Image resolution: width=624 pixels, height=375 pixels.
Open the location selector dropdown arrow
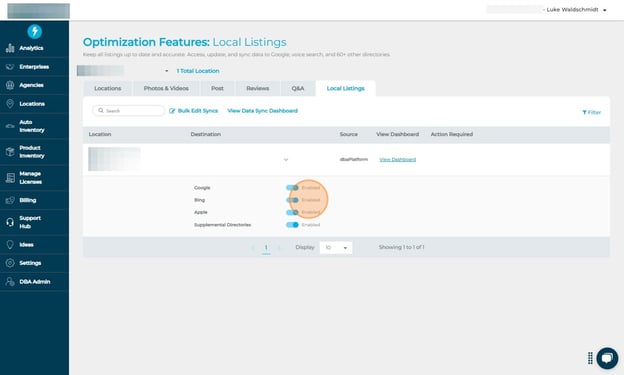[x=166, y=71]
